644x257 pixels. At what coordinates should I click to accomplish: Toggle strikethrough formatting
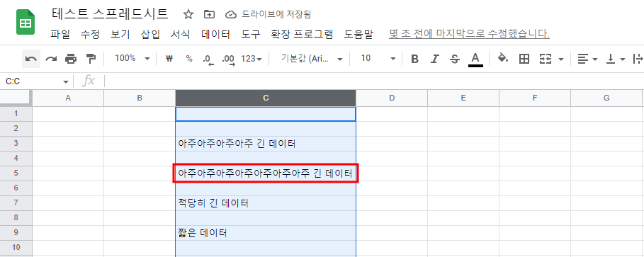coord(455,59)
